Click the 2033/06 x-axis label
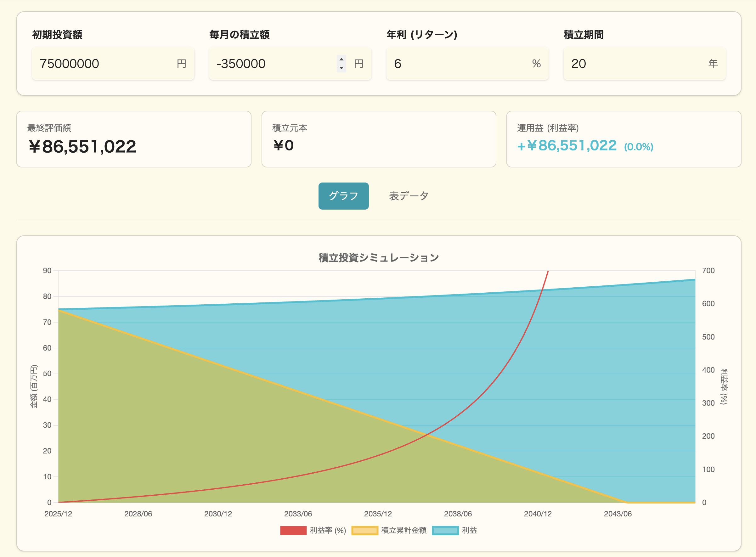This screenshot has height=557, width=756. point(298,514)
